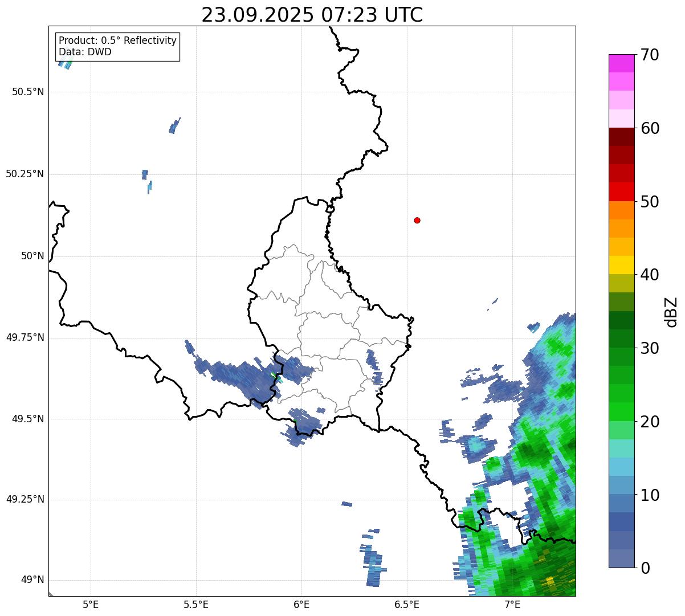
Task: Click the 6.5°E longitude label
Action: (407, 604)
